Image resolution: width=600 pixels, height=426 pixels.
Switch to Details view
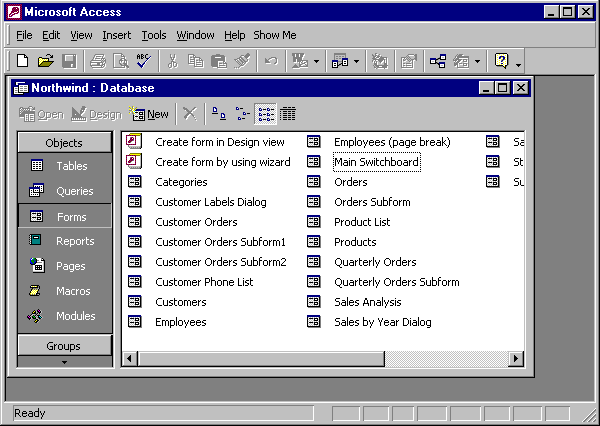(x=287, y=114)
